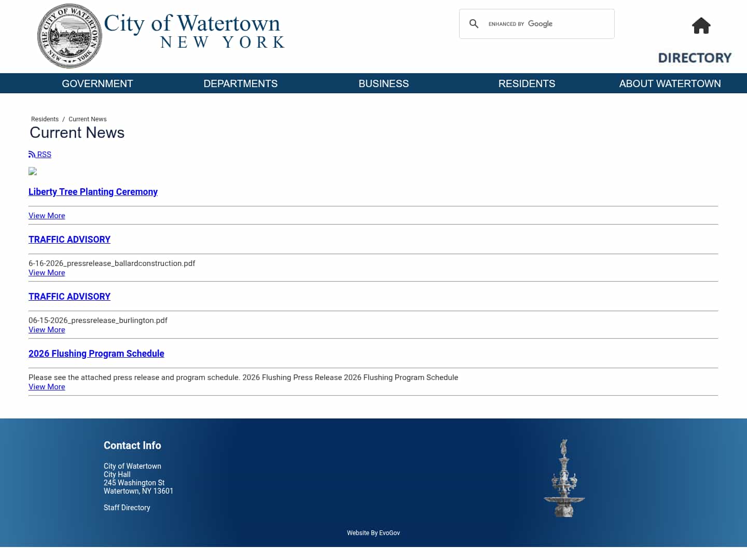
Task: Open Staff Directory link in footer
Action: click(x=127, y=508)
